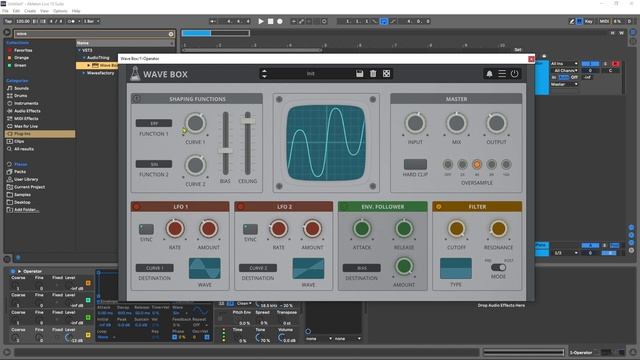Screen dimensions: 640x360
Task: Switch filter Pre/Post mode toggle
Action: coord(498,268)
